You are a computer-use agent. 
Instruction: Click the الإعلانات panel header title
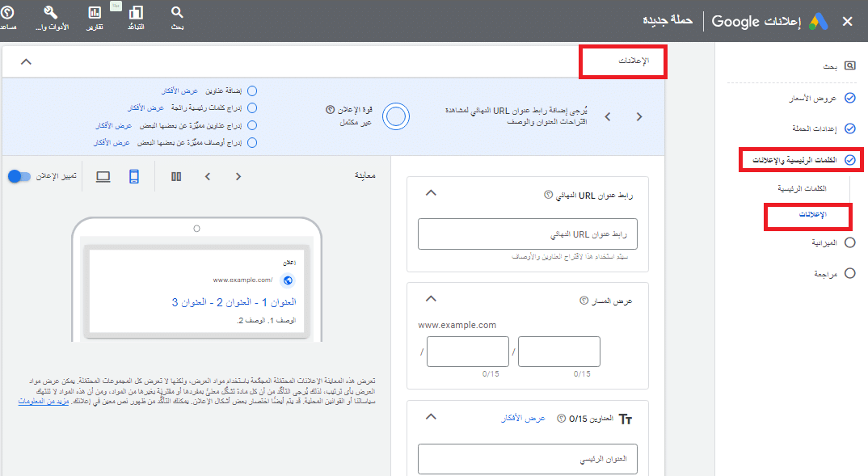634,61
